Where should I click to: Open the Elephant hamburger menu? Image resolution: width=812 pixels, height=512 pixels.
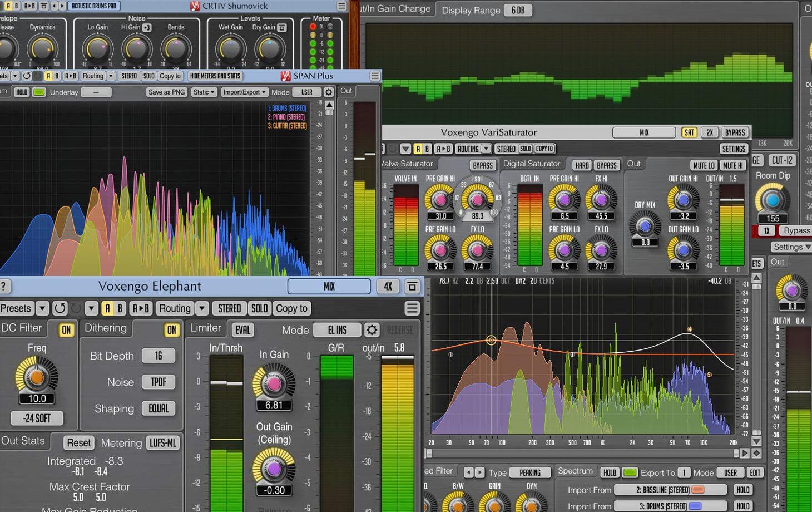[x=412, y=308]
